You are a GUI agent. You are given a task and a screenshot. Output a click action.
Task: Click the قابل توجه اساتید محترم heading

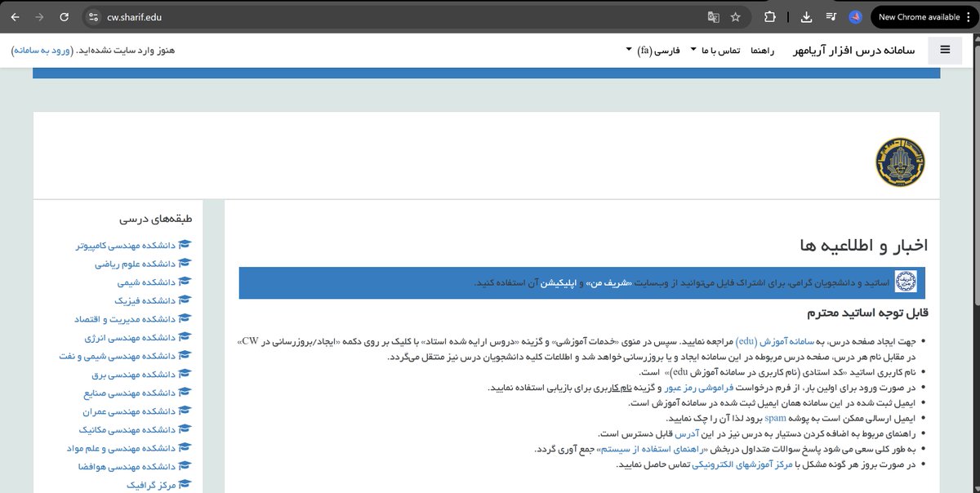(868, 313)
